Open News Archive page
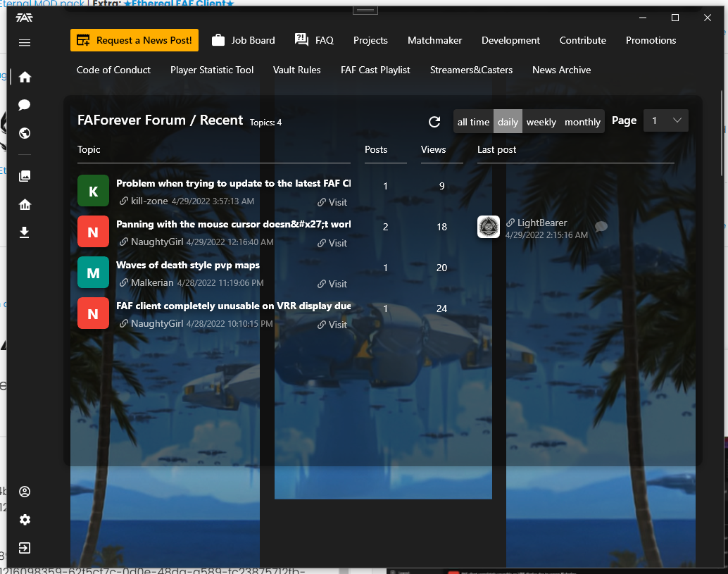This screenshot has height=574, width=728. pos(561,70)
